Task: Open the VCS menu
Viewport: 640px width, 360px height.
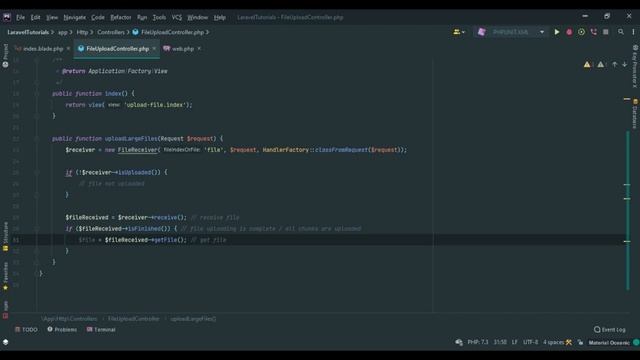Action: [x=177, y=18]
